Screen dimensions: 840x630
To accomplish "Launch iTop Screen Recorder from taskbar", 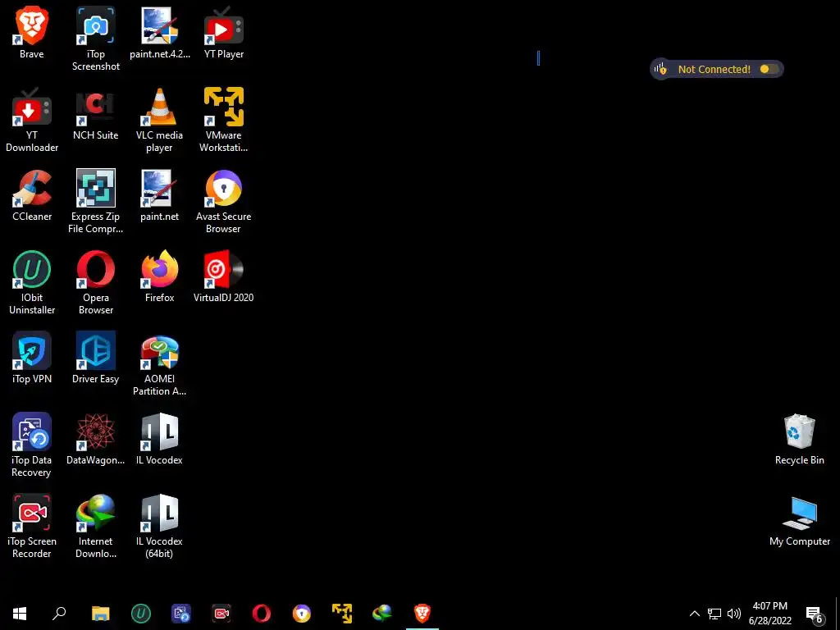I will tap(221, 614).
